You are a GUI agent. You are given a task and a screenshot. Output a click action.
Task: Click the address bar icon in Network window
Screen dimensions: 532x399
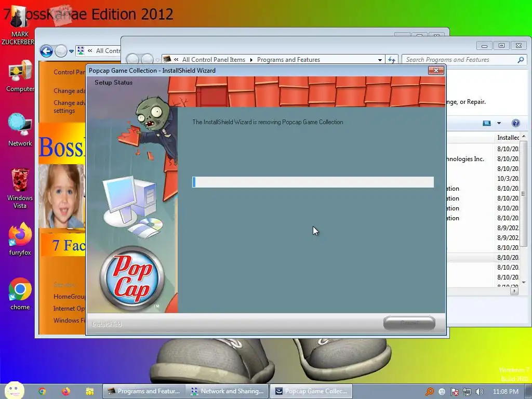tap(81, 51)
